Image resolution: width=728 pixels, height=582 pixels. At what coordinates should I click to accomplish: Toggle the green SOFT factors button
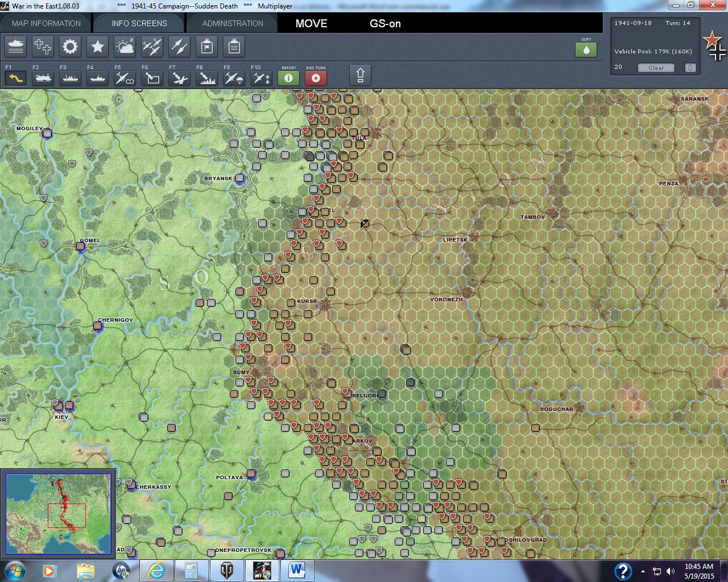pyautogui.click(x=586, y=49)
